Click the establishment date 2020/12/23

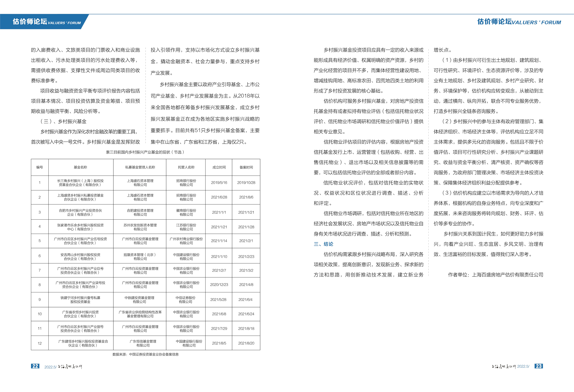pos(219,285)
